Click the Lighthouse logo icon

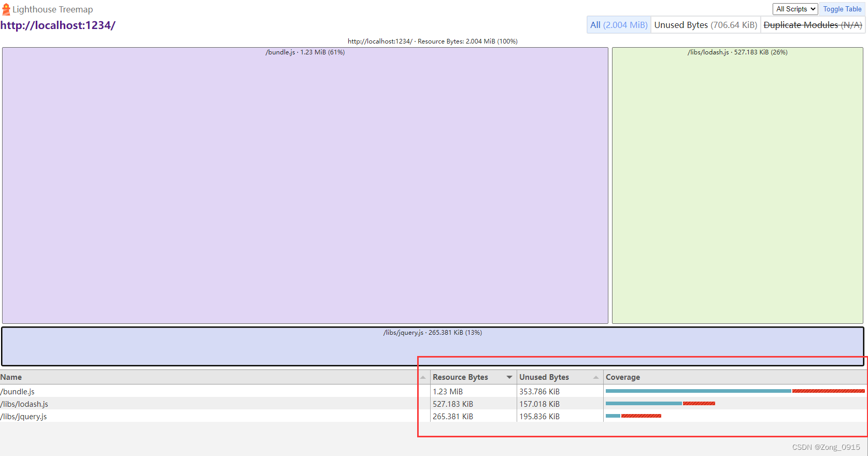click(x=6, y=9)
